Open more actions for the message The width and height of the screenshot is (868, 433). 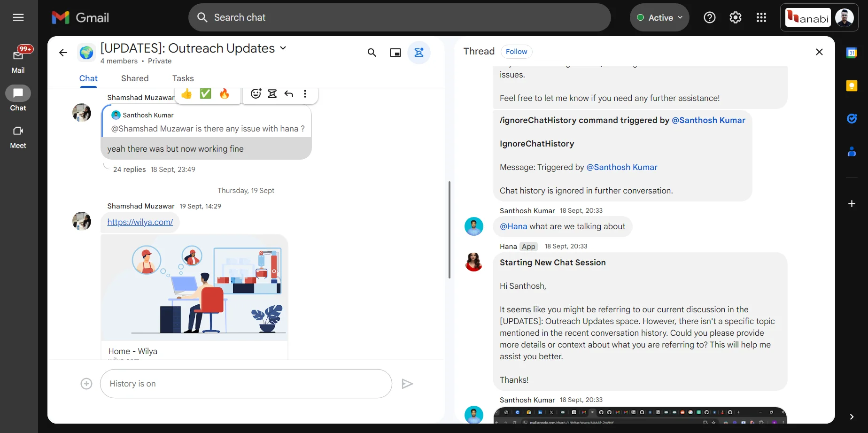click(x=305, y=94)
